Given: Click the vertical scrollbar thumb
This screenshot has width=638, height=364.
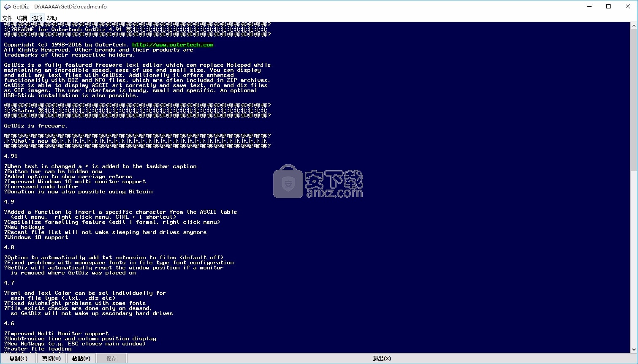Looking at the screenshot, I should [x=634, y=100].
